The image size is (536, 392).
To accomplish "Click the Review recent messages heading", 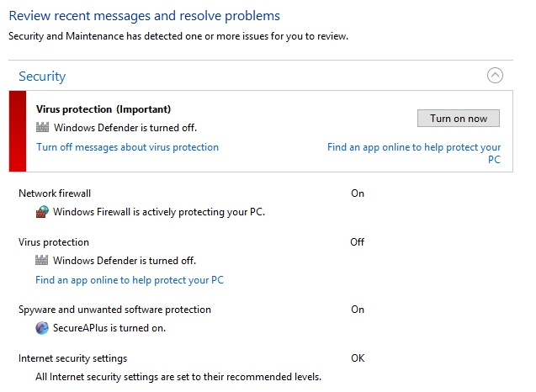I will point(144,16).
